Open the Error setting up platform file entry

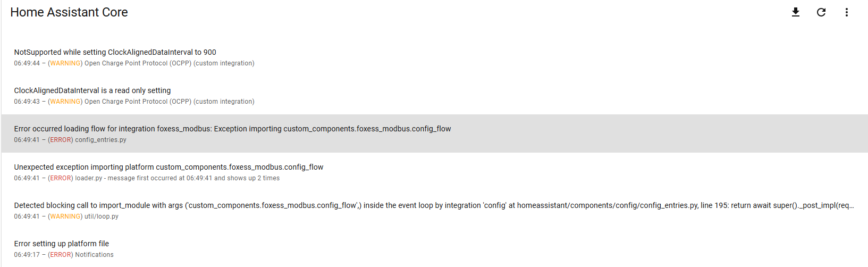62,244
